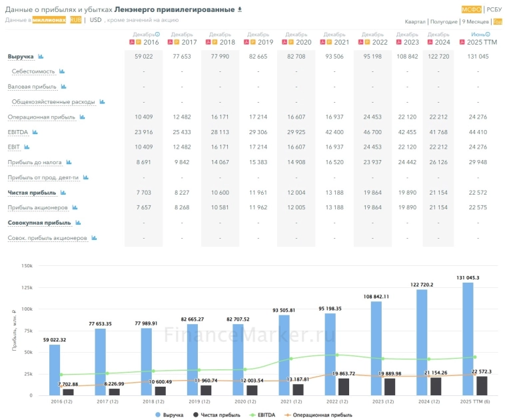Screen dimensions: 505x420
Task: Select МСФО reporting standard
Action: pos(472,9)
